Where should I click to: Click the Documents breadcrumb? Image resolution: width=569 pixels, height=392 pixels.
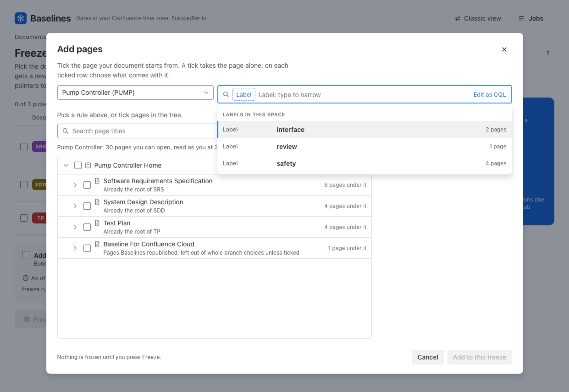(30, 37)
